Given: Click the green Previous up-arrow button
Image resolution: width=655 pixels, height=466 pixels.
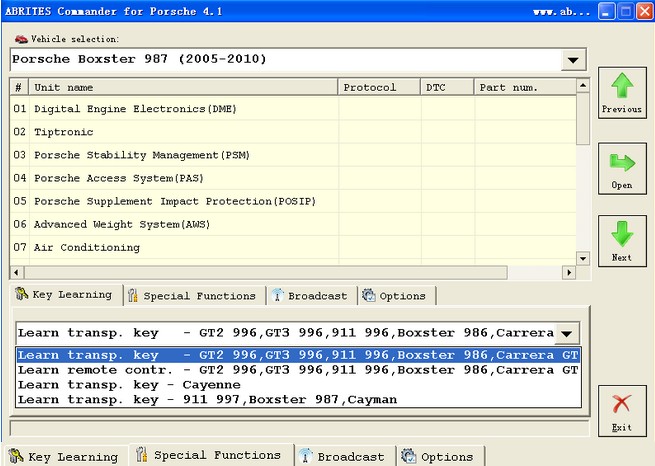Looking at the screenshot, I should 622,93.
